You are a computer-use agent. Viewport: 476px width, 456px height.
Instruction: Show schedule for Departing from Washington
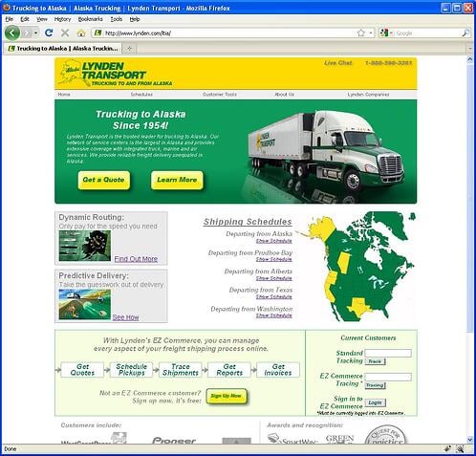click(274, 315)
